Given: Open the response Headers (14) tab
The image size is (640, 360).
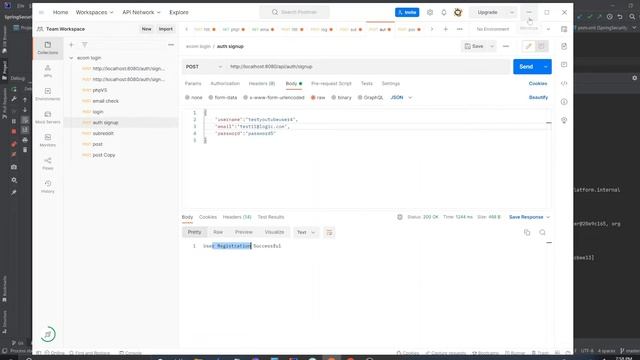Looking at the screenshot, I should (x=237, y=217).
